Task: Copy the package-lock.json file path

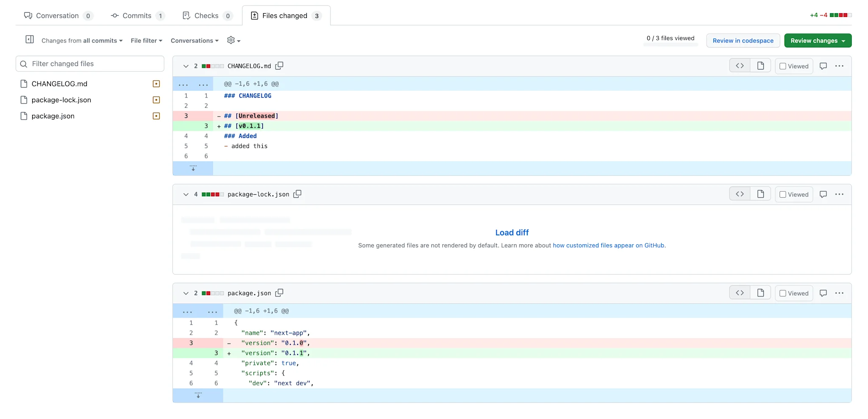Action: click(298, 194)
